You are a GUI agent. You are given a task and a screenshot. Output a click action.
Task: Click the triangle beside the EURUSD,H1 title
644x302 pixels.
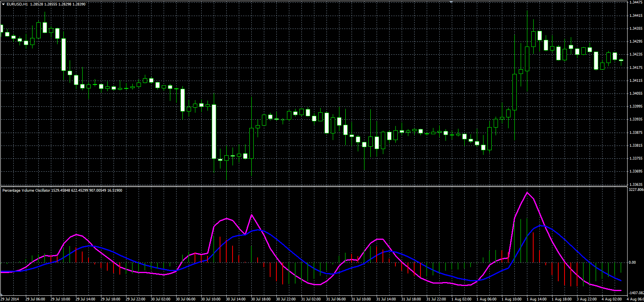(3, 4)
